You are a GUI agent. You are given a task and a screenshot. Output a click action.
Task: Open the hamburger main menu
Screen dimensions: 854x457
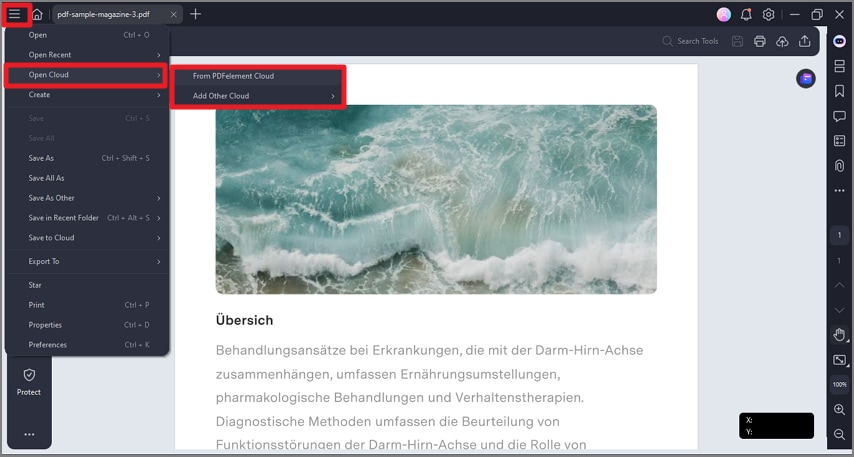tap(14, 14)
